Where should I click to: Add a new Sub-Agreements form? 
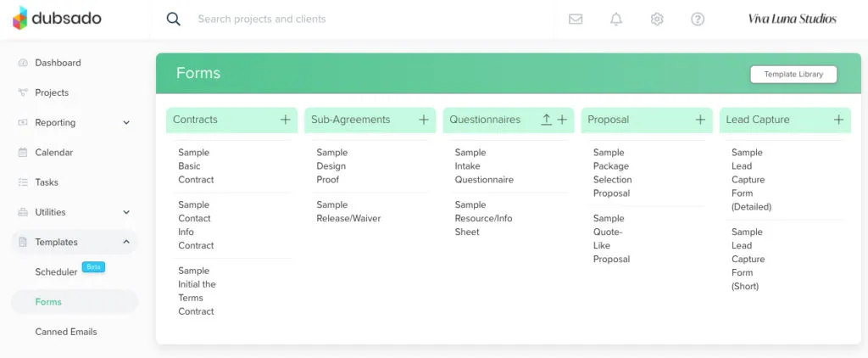tap(424, 120)
